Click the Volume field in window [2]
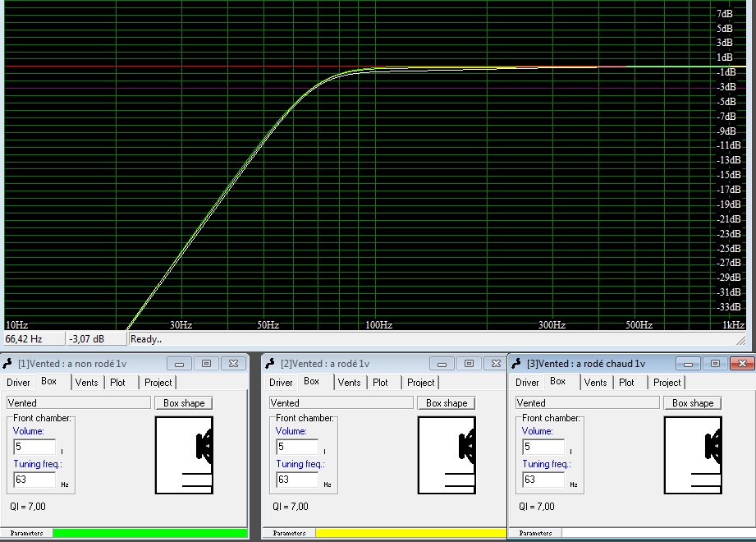This screenshot has height=542, width=756. (297, 447)
